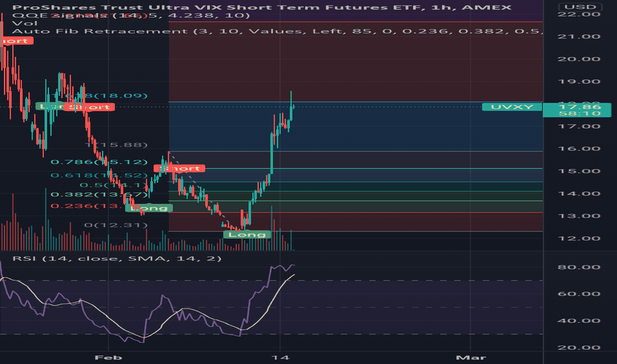The image size is (617, 364).
Task: Click the Feb date on time axis
Action: point(108,357)
